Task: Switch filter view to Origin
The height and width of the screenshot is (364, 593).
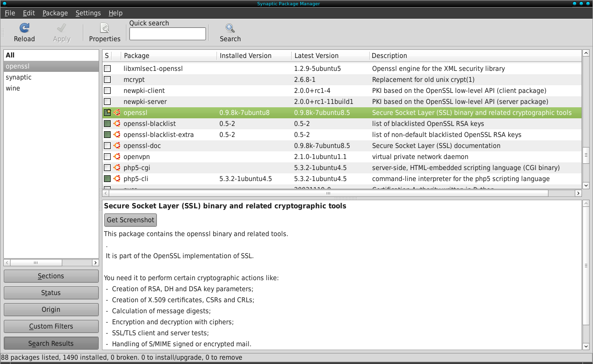Action: [x=51, y=309]
